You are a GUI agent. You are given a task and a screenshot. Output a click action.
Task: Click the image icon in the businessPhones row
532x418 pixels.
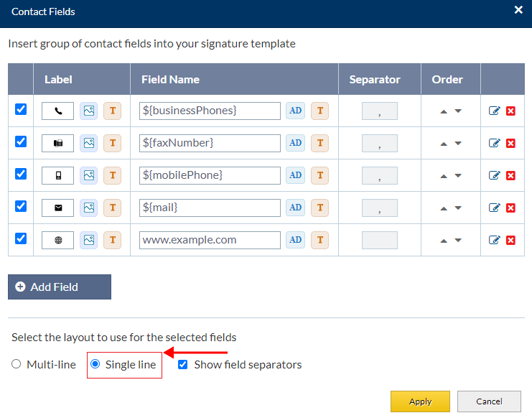click(x=89, y=111)
